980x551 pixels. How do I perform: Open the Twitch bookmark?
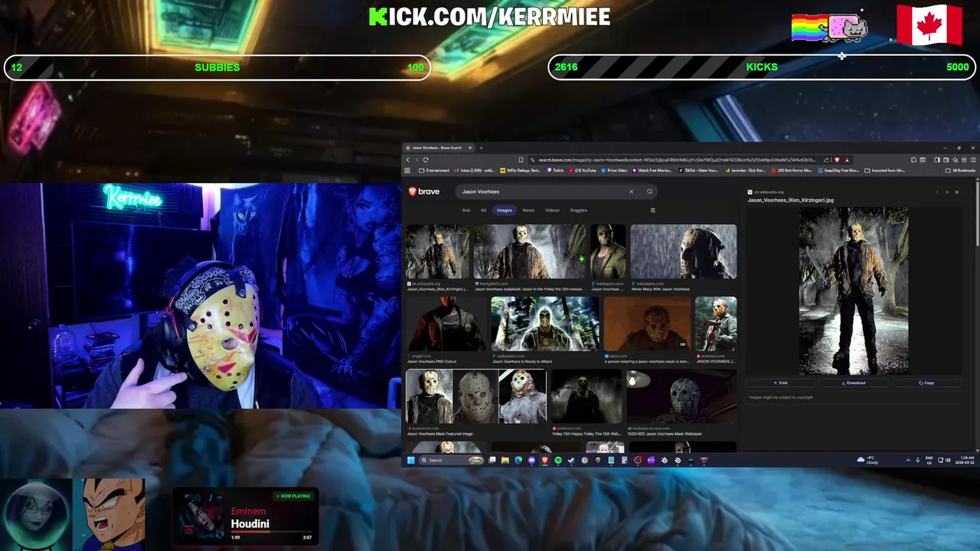click(x=555, y=170)
